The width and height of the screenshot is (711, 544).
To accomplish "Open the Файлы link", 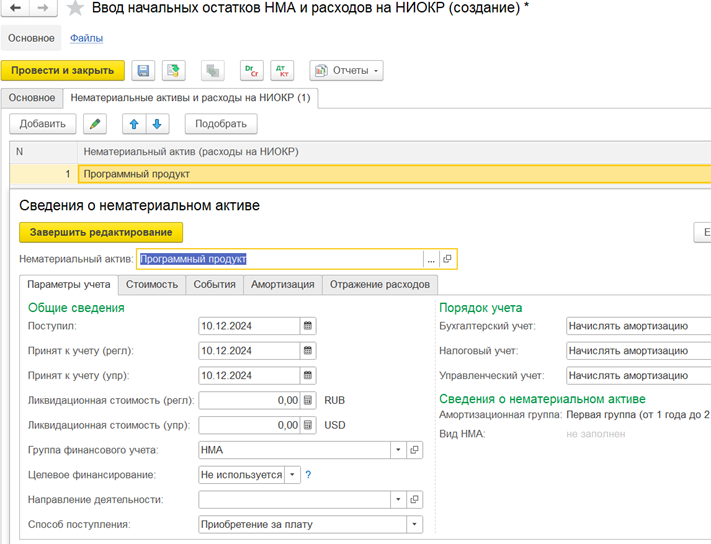I will pyautogui.click(x=86, y=38).
